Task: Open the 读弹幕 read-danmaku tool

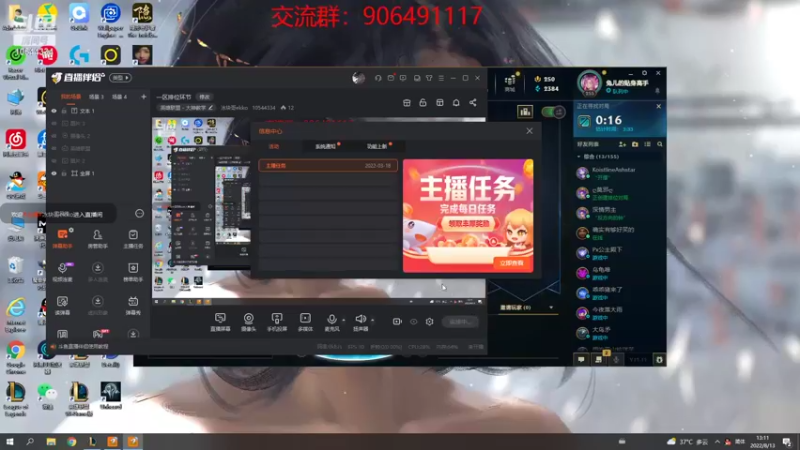Action: (x=62, y=305)
